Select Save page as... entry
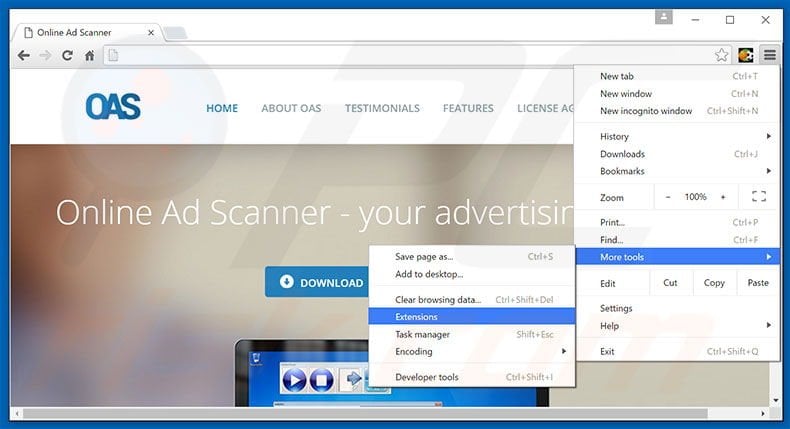The width and height of the screenshot is (790, 429). [472, 257]
